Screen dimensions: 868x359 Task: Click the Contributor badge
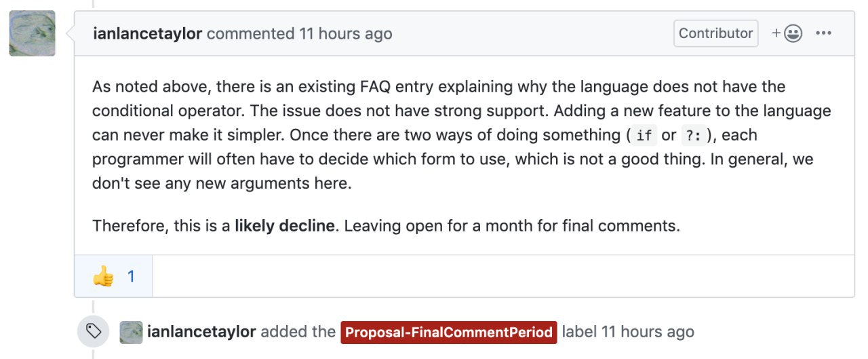point(715,33)
